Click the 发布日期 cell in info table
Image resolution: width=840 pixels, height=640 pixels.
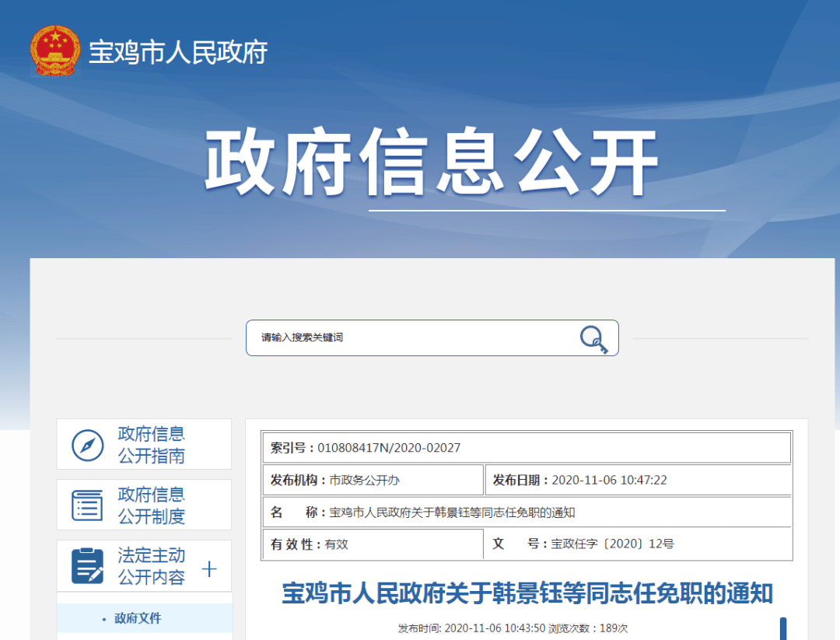click(609, 481)
